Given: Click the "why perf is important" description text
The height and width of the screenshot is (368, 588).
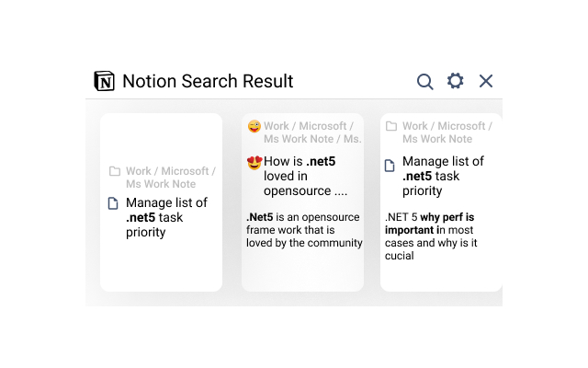Looking at the screenshot, I should (x=441, y=236).
